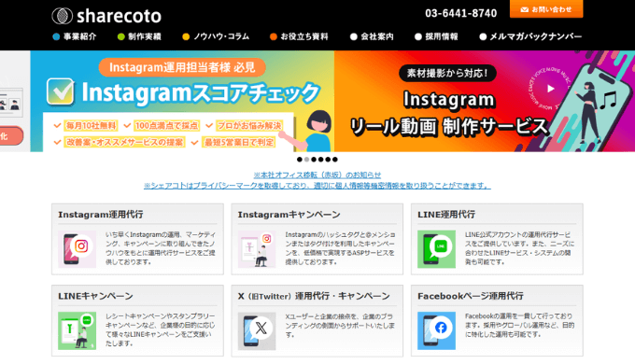Click the envelope icon in contact button

[525, 9]
